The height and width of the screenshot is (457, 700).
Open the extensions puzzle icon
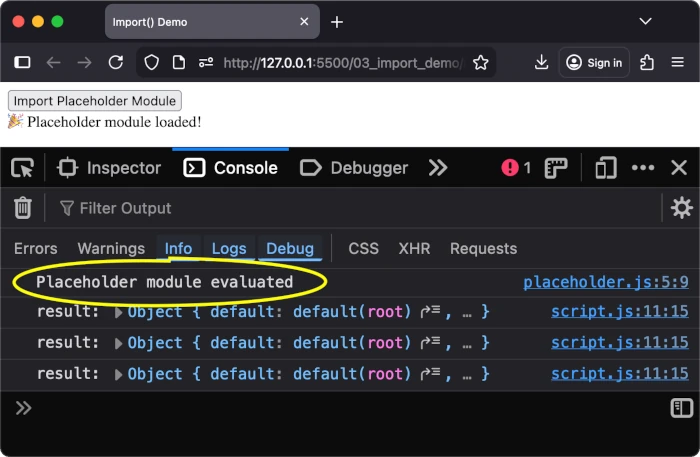pos(647,62)
